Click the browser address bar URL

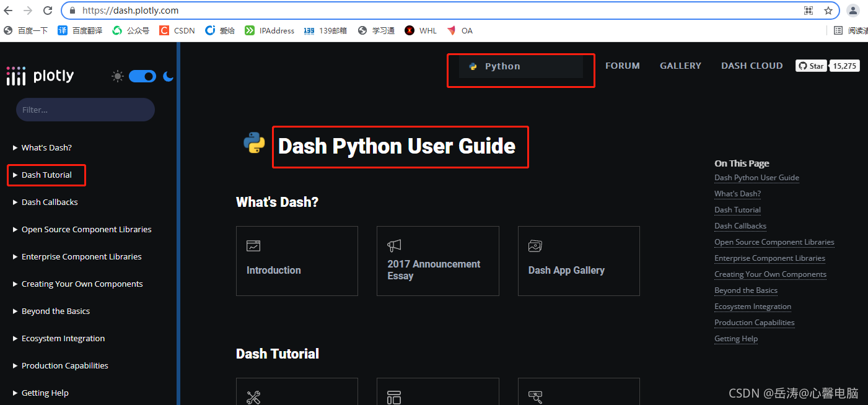tap(130, 11)
